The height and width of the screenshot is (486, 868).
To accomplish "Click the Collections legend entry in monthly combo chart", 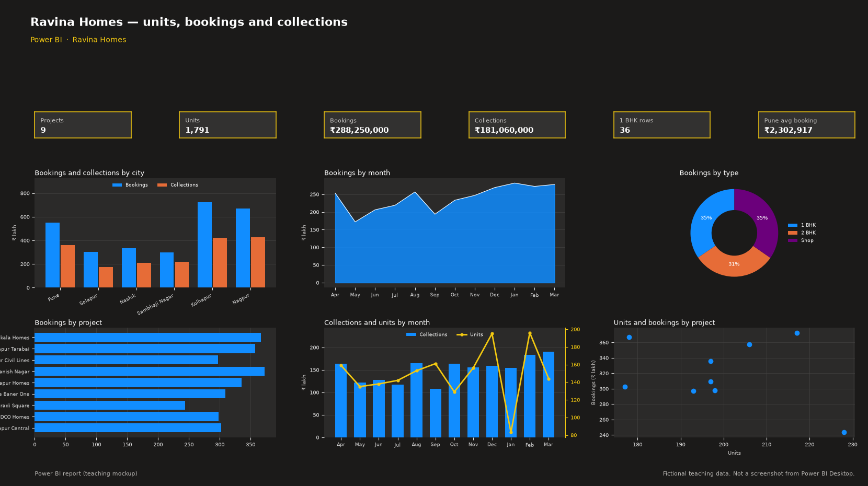I will click(x=427, y=334).
